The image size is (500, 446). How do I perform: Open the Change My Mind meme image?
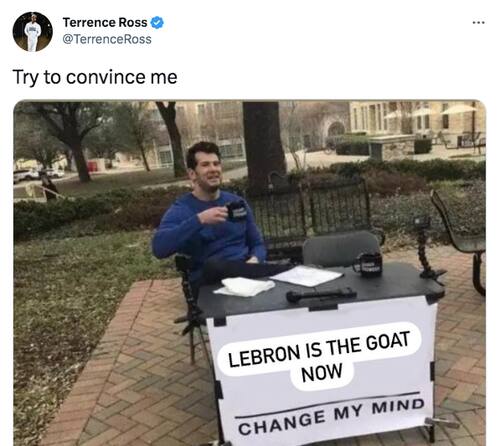[250, 273]
